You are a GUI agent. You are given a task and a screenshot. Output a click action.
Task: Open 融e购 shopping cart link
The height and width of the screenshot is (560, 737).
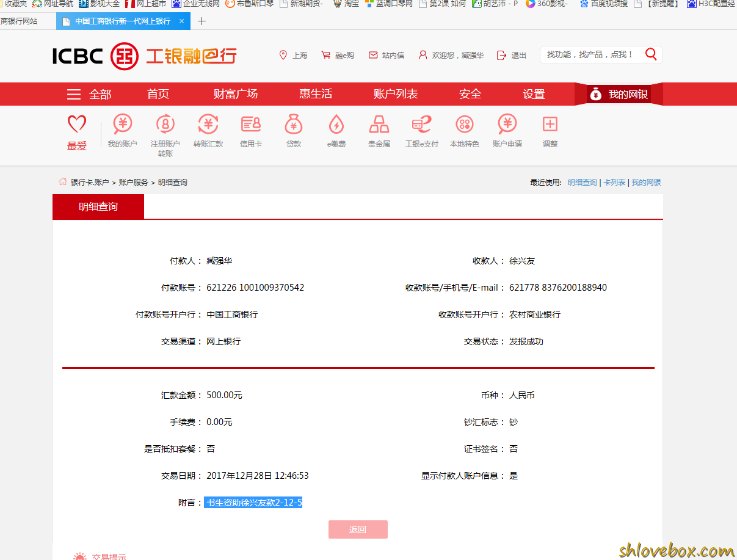tap(338, 55)
